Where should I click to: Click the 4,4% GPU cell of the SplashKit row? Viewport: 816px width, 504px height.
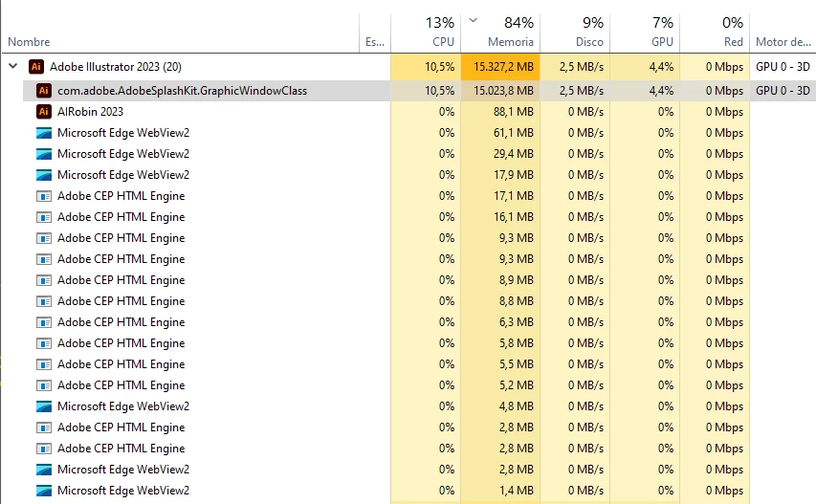[645, 91]
